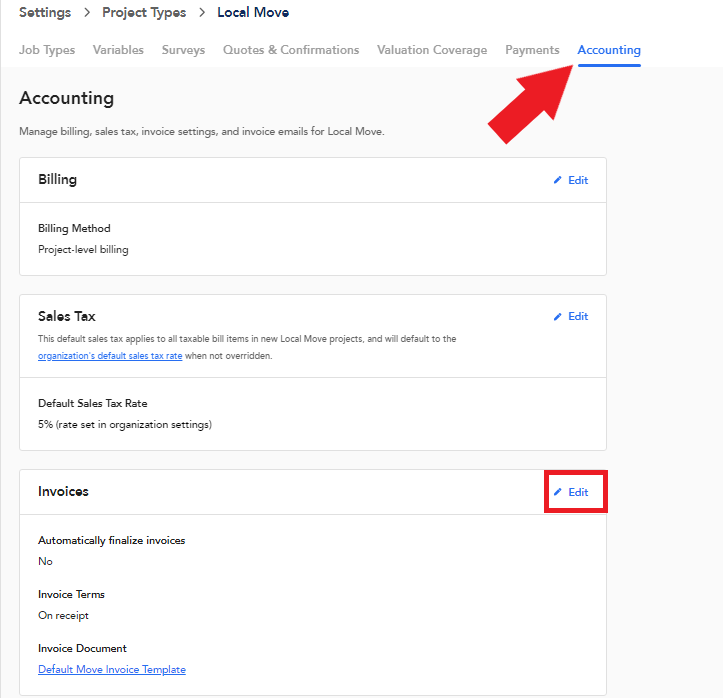This screenshot has width=723, height=698.
Task: Open the Surveys tab
Action: tap(183, 50)
